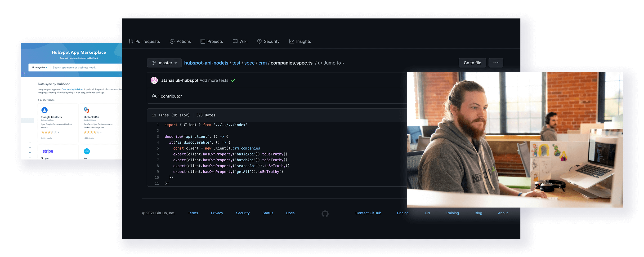
Task: Click the Outlook 365 star rating
Action: (x=91, y=132)
